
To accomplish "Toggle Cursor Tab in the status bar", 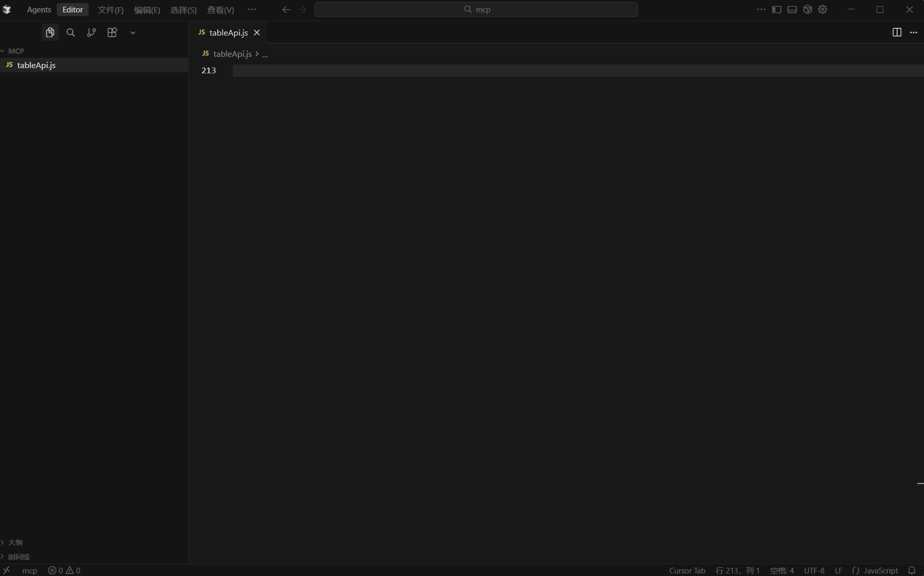I will click(x=687, y=570).
